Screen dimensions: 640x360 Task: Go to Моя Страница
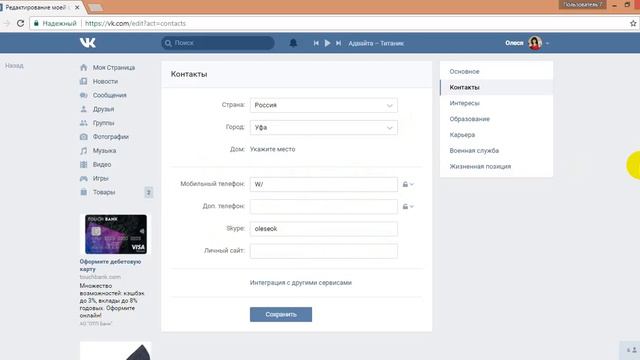pyautogui.click(x=113, y=68)
